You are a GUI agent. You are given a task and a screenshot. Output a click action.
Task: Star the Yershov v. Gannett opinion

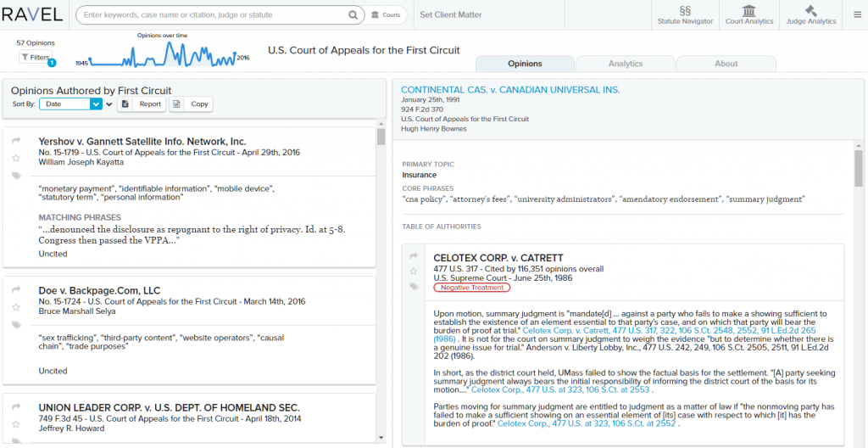[x=16, y=158]
